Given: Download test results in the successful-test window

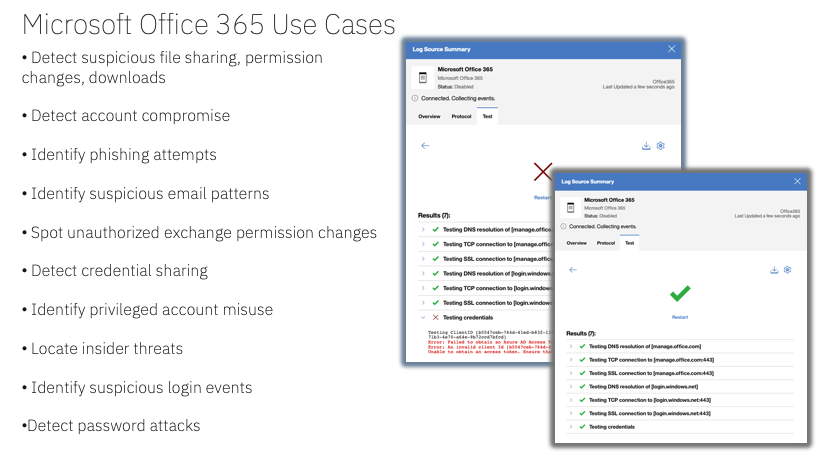Looking at the screenshot, I should pos(774,270).
